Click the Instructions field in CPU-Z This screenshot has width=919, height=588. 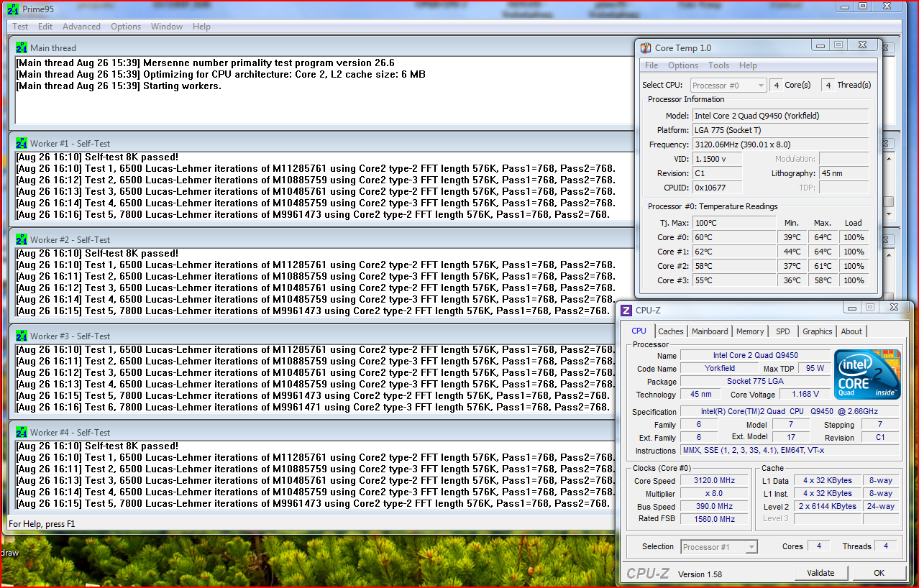(790, 451)
